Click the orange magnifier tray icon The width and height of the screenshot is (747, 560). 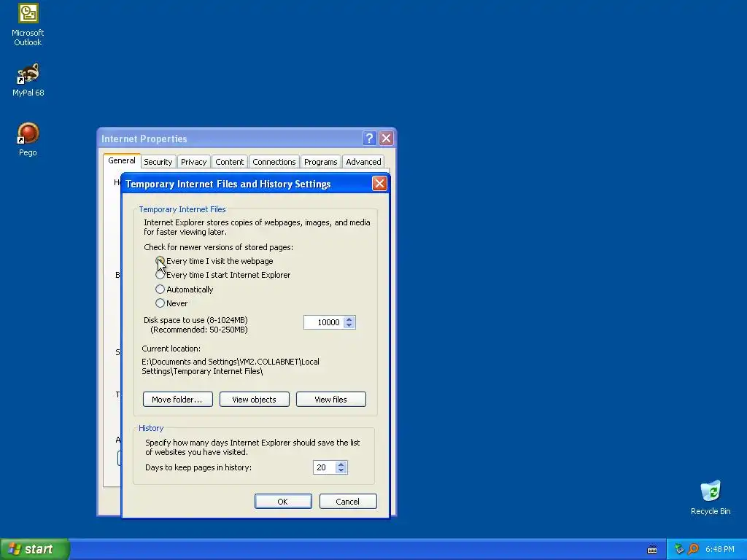pos(693,549)
